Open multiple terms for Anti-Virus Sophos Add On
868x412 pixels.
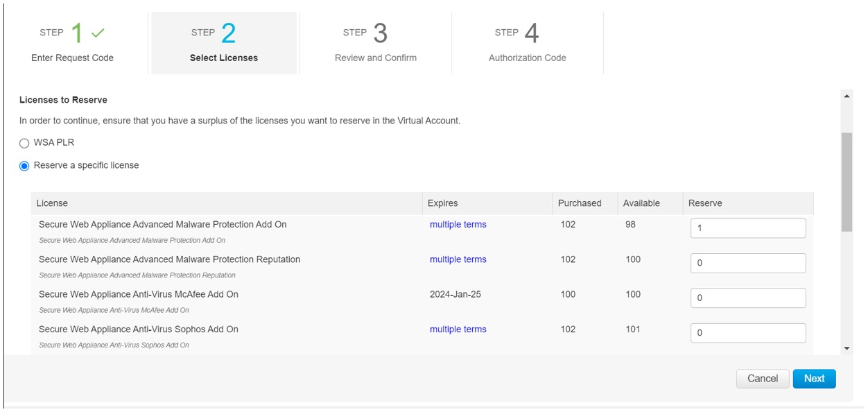coord(458,329)
